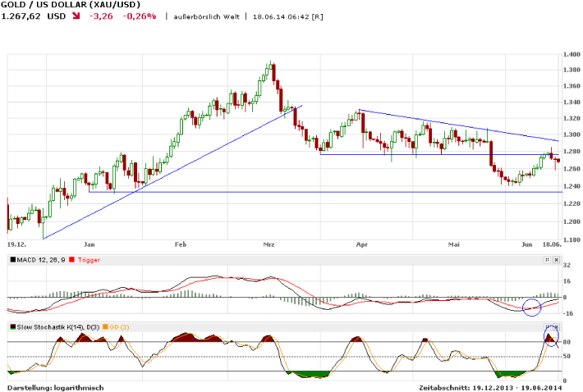583x392 pixels.
Task: Click the blue circle on MACD crossover
Action: (531, 308)
